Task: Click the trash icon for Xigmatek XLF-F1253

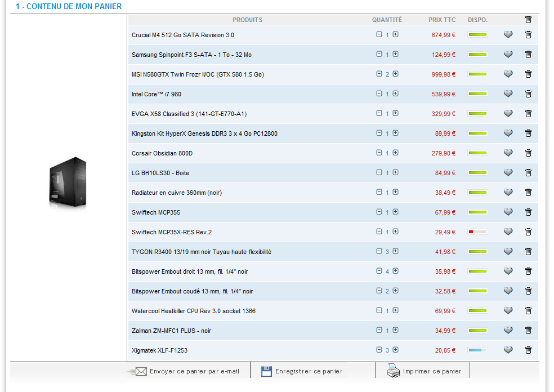Action: pos(528,350)
